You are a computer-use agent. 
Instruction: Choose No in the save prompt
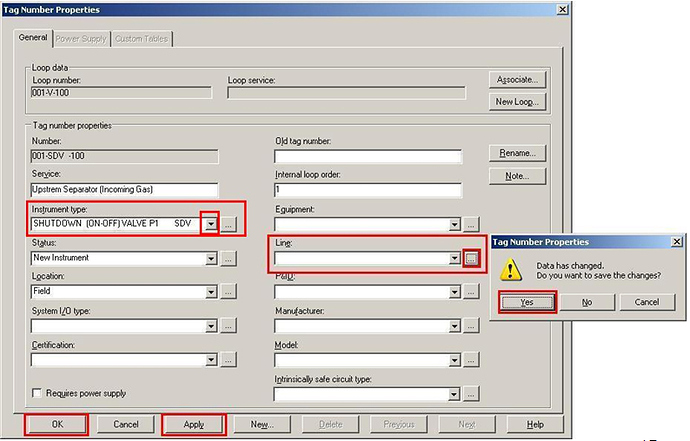click(x=587, y=302)
